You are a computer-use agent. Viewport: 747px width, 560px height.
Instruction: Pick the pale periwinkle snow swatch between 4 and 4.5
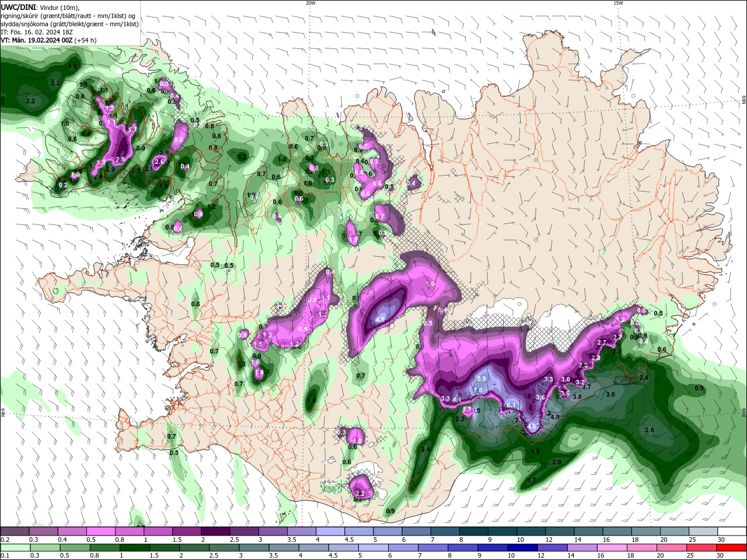click(329, 531)
